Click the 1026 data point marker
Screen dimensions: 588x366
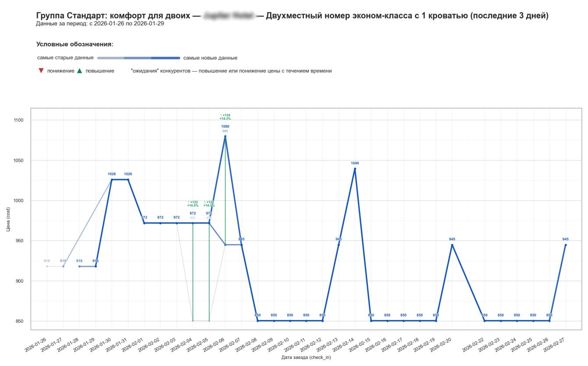pos(112,179)
